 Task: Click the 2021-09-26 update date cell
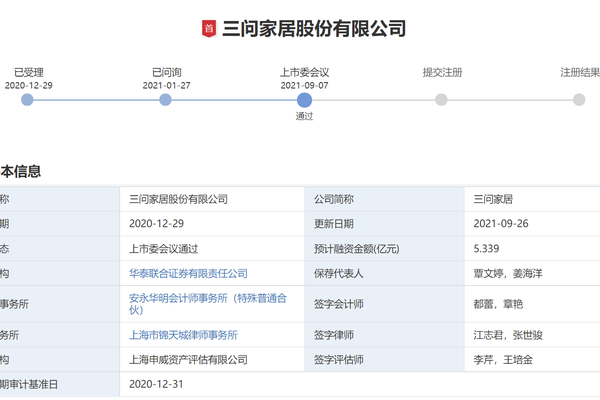click(532, 224)
